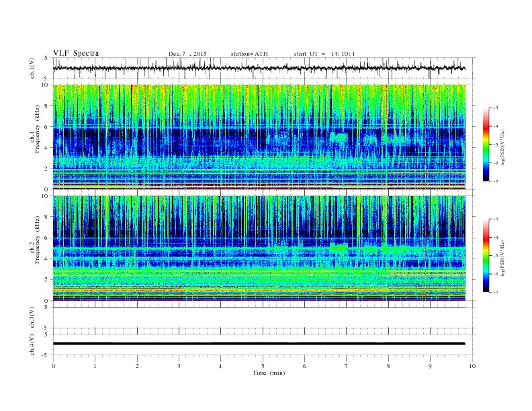Click inside the ch.1 spectrogram panel
Viewport: 532px width, 411px height.
[x=259, y=137]
